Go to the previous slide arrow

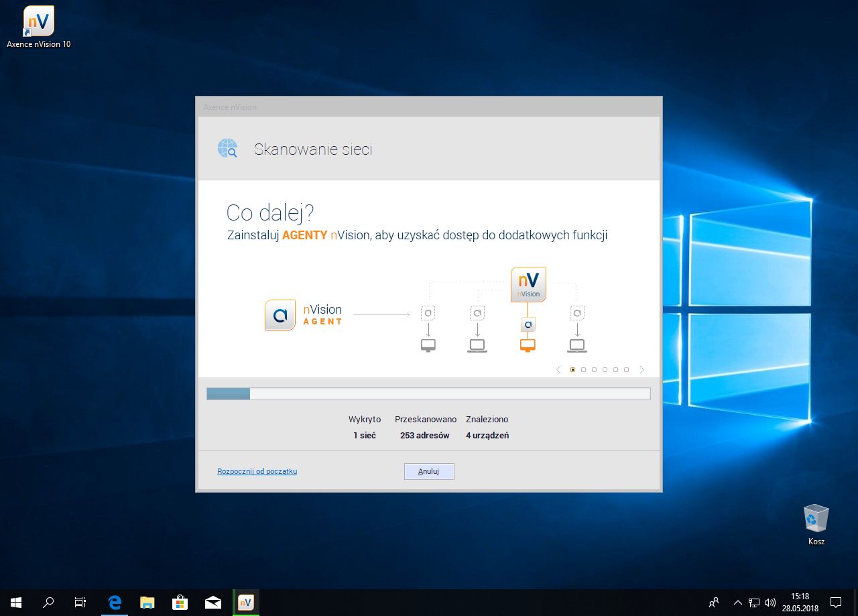(559, 369)
